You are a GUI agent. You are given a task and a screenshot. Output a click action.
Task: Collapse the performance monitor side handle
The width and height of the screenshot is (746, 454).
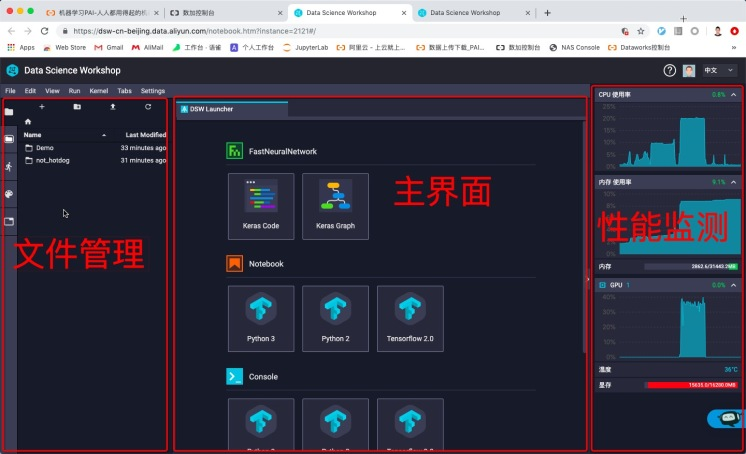[x=588, y=279]
